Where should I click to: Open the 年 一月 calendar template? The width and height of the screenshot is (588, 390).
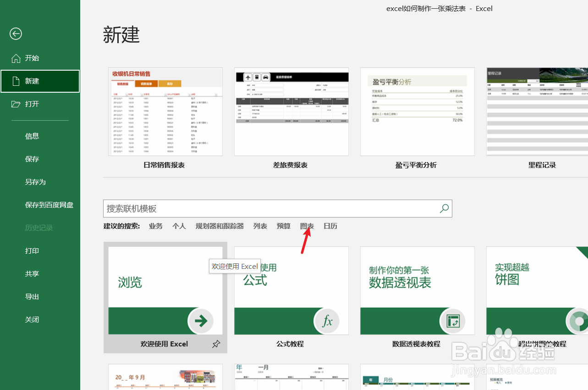[291, 377]
